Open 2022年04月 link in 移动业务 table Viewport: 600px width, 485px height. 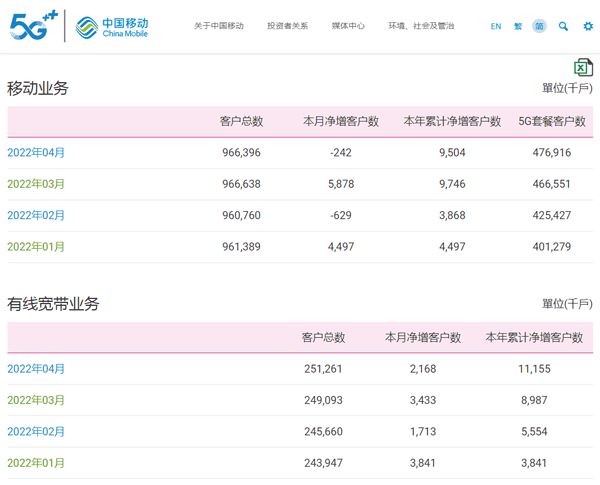pos(36,153)
